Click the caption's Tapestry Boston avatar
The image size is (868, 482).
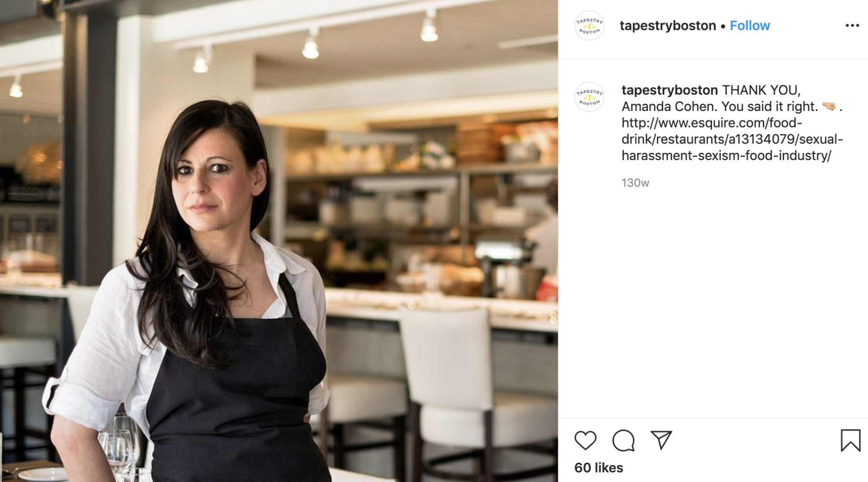[x=589, y=97]
